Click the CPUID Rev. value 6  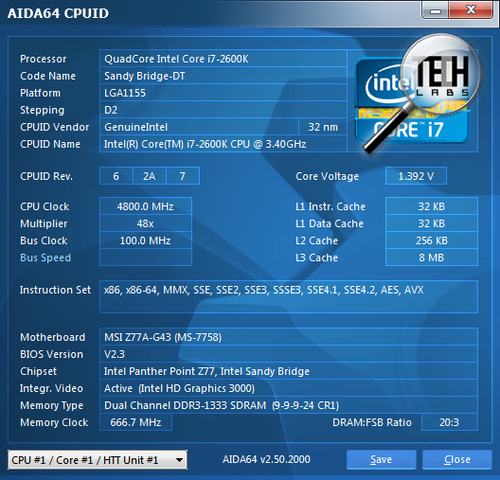tap(116, 176)
